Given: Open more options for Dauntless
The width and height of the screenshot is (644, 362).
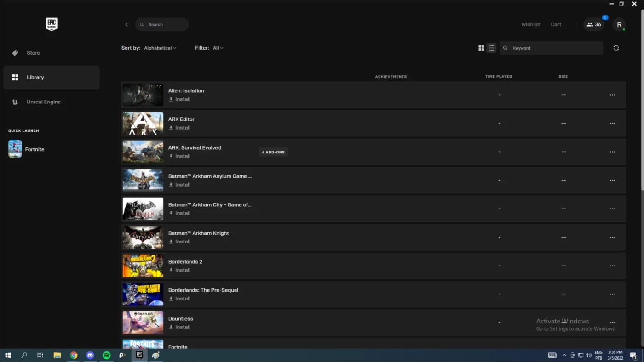Looking at the screenshot, I should tap(612, 322).
